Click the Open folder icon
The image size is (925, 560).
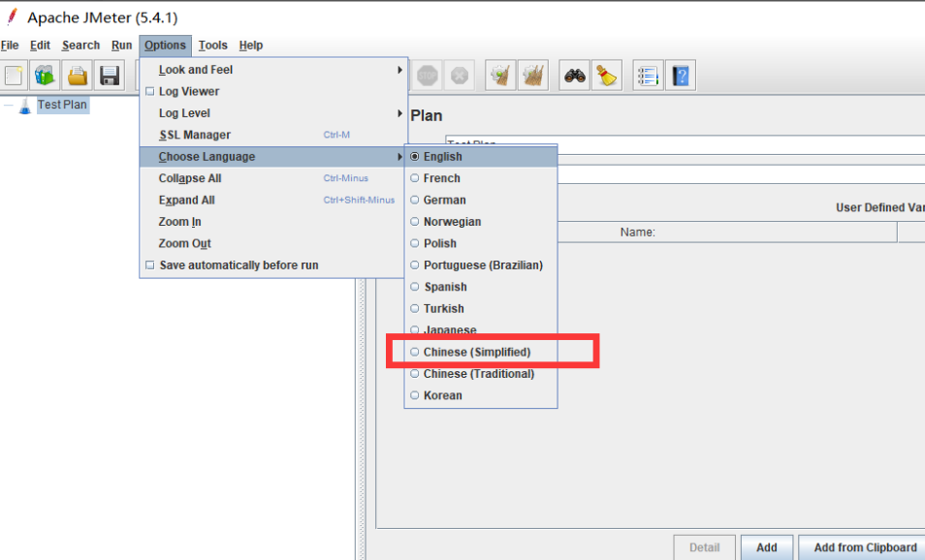pos(78,76)
